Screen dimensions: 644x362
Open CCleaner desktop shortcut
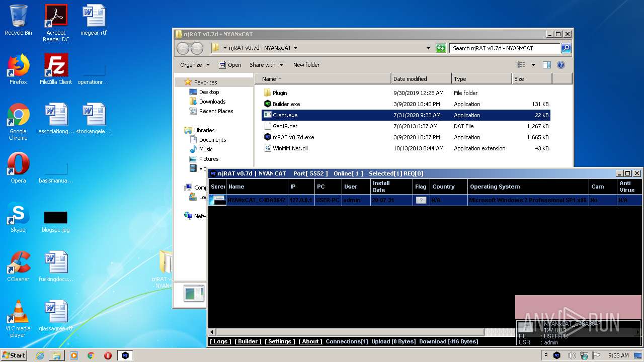click(x=18, y=266)
